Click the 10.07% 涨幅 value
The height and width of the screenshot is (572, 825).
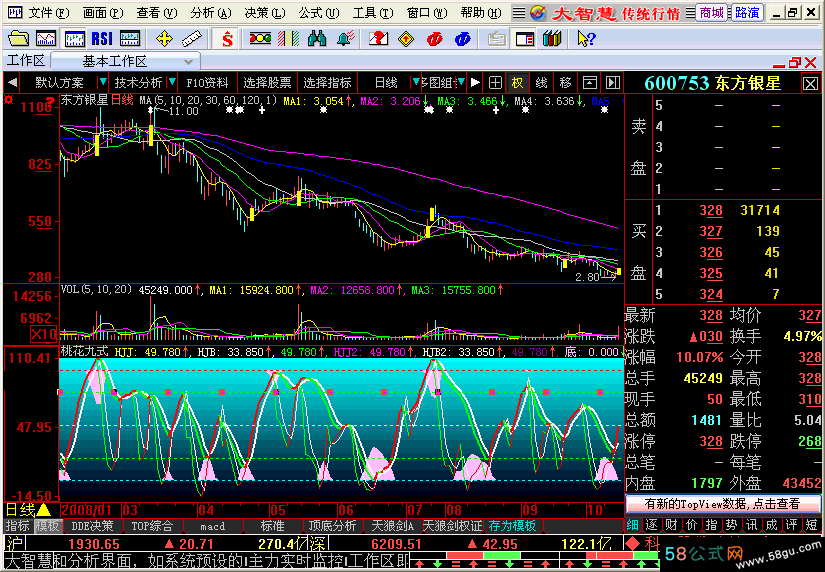[700, 357]
